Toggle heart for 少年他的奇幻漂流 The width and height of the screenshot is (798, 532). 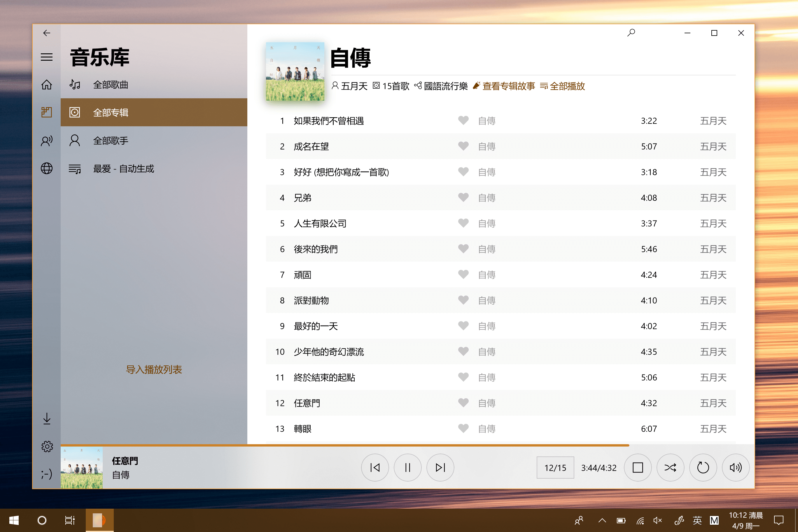463,351
